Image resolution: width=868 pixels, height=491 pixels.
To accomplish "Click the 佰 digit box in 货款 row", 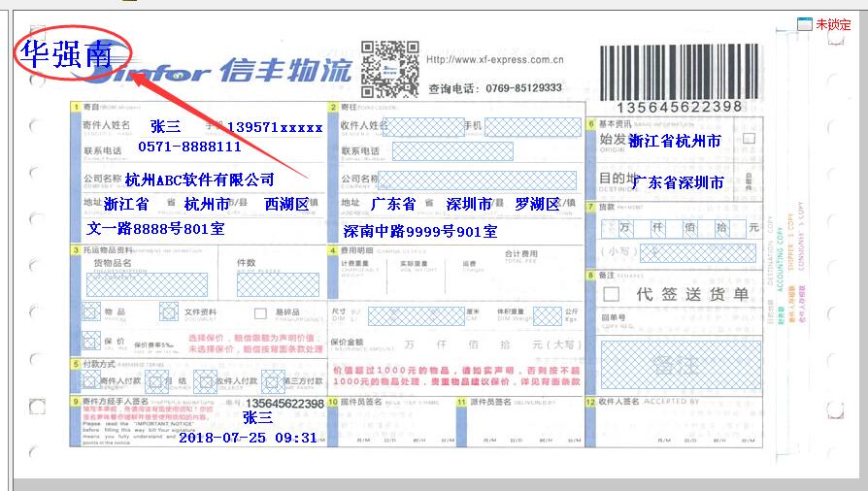I will tap(689, 227).
